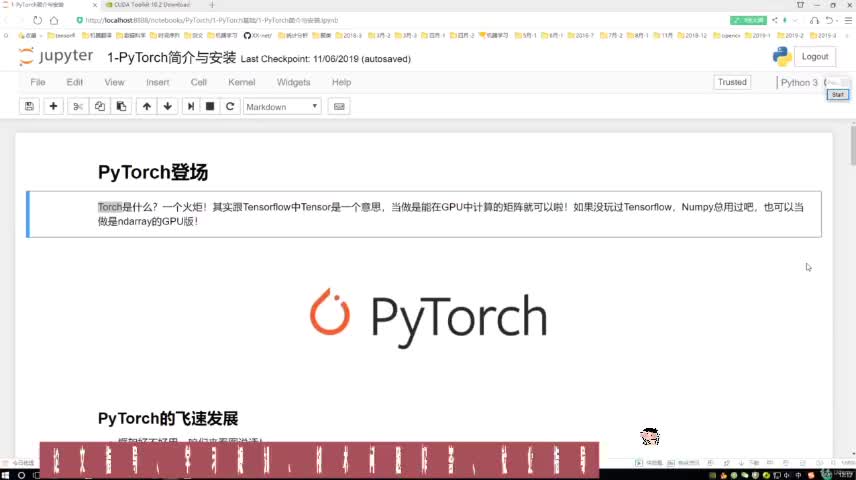
Task: Select the Torch是什么 markdown cell
Action: [424, 214]
